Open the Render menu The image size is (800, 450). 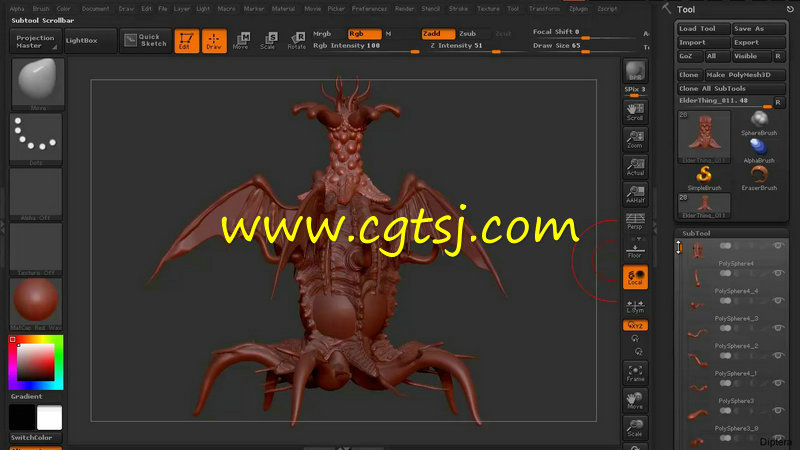coord(404,9)
